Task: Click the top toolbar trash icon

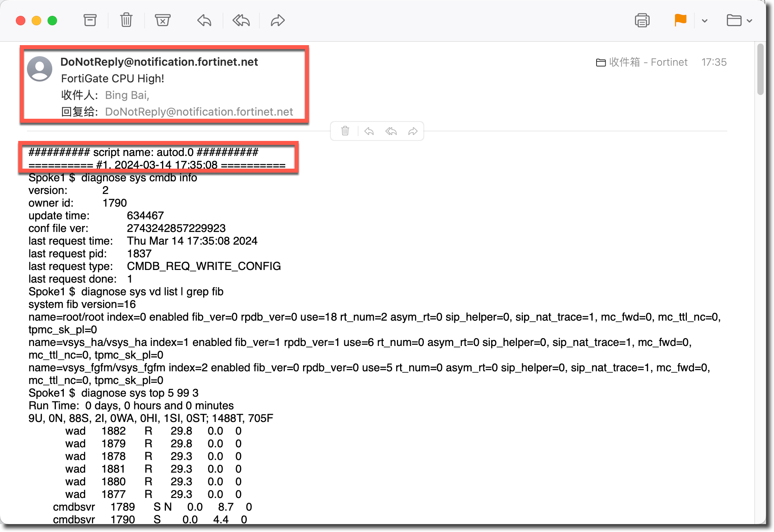Action: point(126,20)
